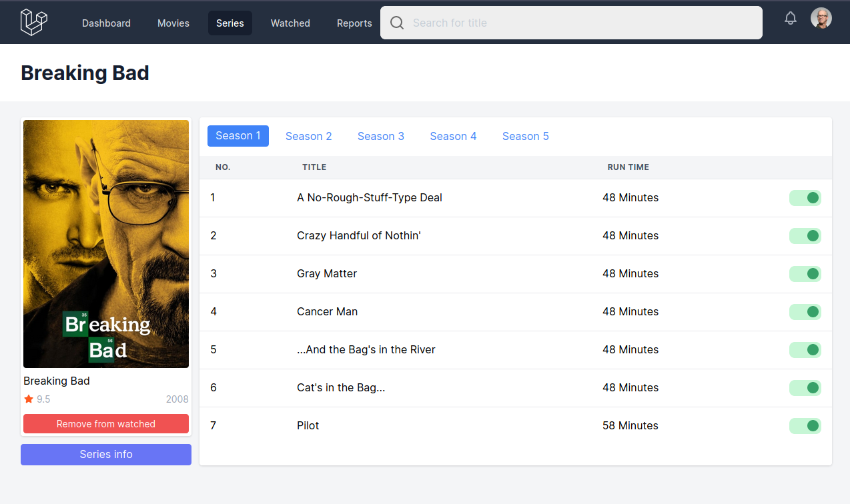Toggle watched for ...And the Bag's in the River
This screenshot has height=504, width=850.
coord(805,350)
